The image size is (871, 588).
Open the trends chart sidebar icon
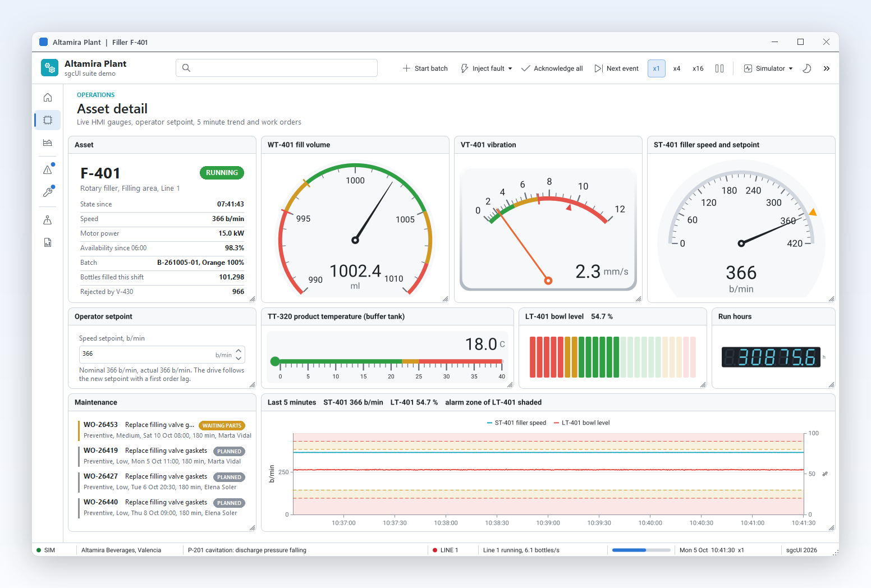[x=48, y=143]
